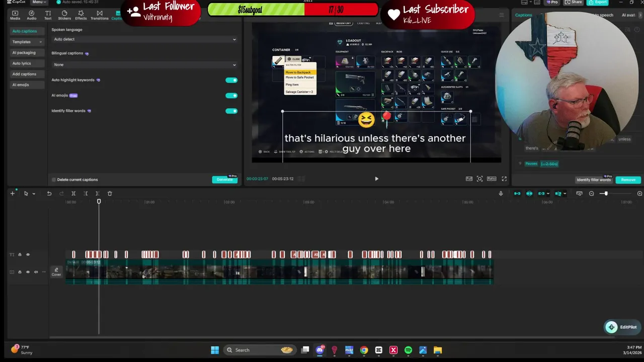Redo the last action
Image resolution: width=644 pixels, height=362 pixels.
[61, 194]
